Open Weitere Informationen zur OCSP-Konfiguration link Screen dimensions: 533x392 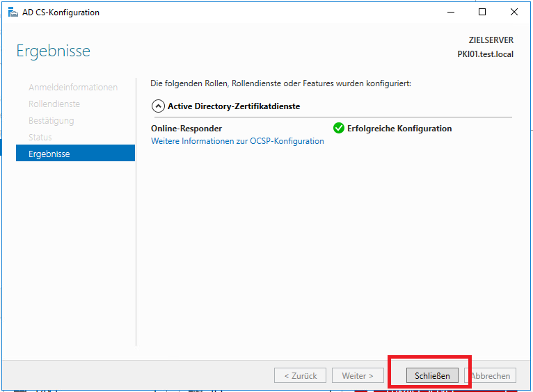[237, 141]
